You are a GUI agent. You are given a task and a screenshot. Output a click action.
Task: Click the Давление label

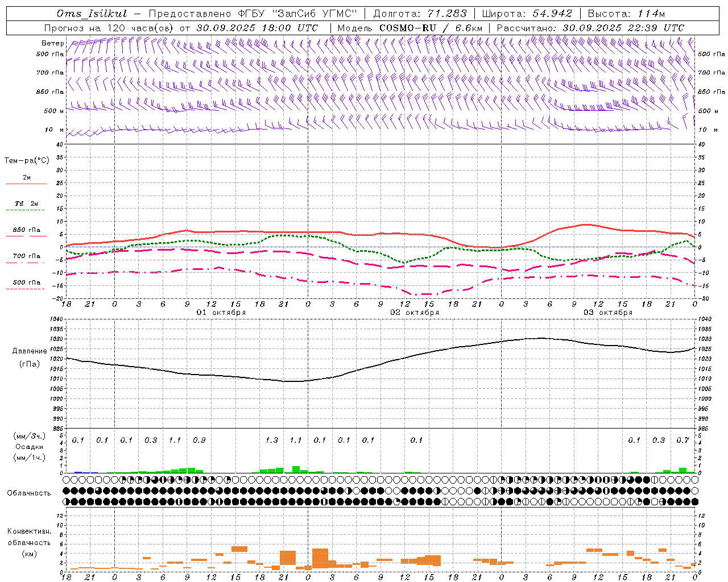click(30, 351)
